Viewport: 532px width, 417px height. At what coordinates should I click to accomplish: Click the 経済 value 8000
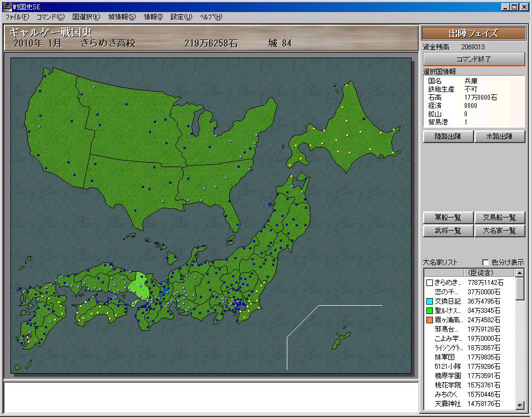471,106
